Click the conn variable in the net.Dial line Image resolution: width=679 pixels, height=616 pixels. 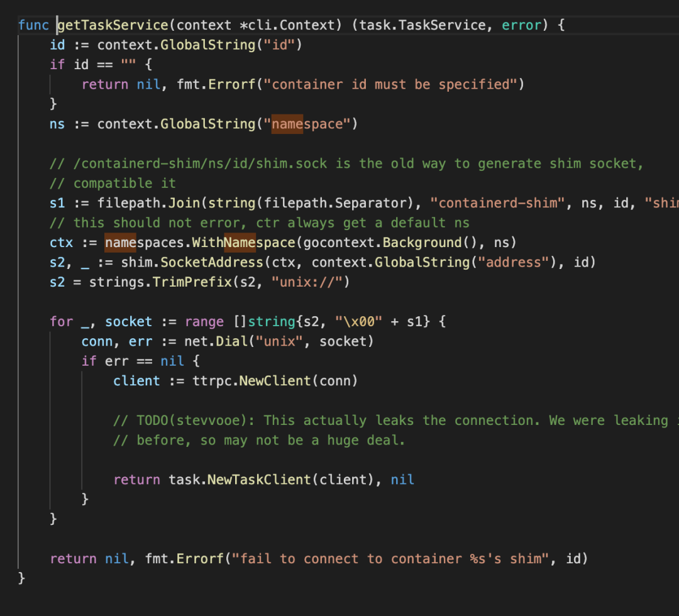coord(97,341)
